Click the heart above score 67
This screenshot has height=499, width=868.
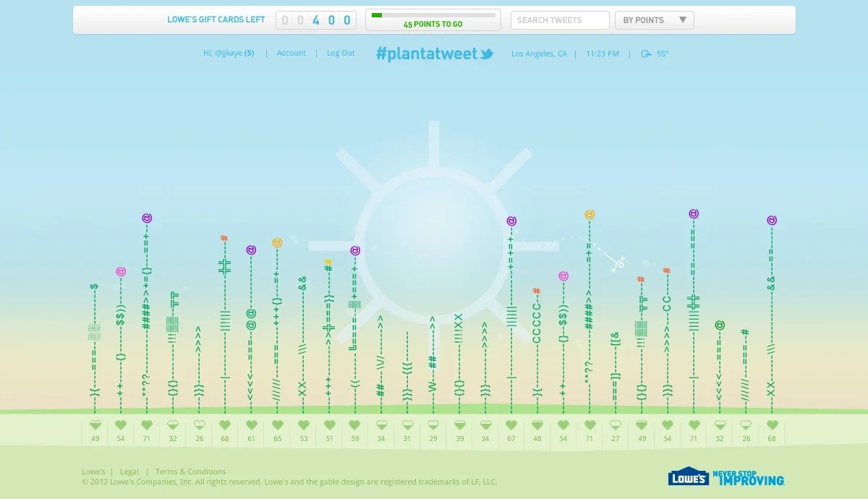click(x=511, y=425)
